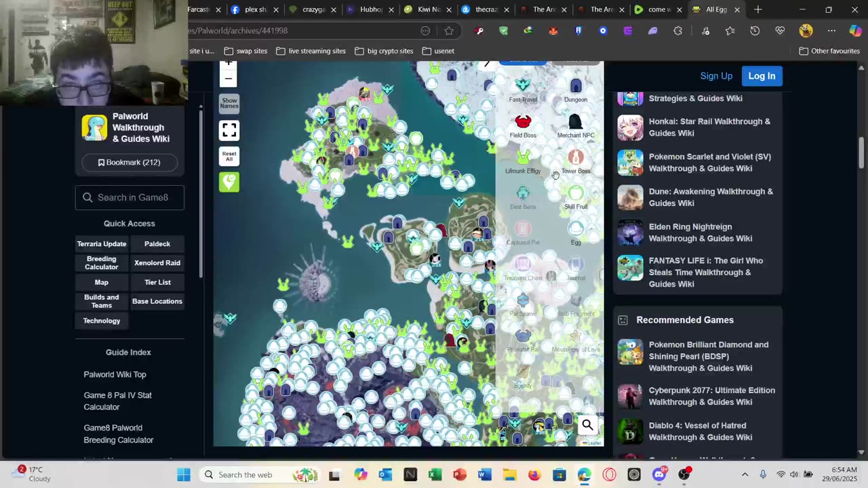Open Pokemon Scarlet and Violet wiki thumbnail
The width and height of the screenshot is (868, 488).
click(630, 163)
